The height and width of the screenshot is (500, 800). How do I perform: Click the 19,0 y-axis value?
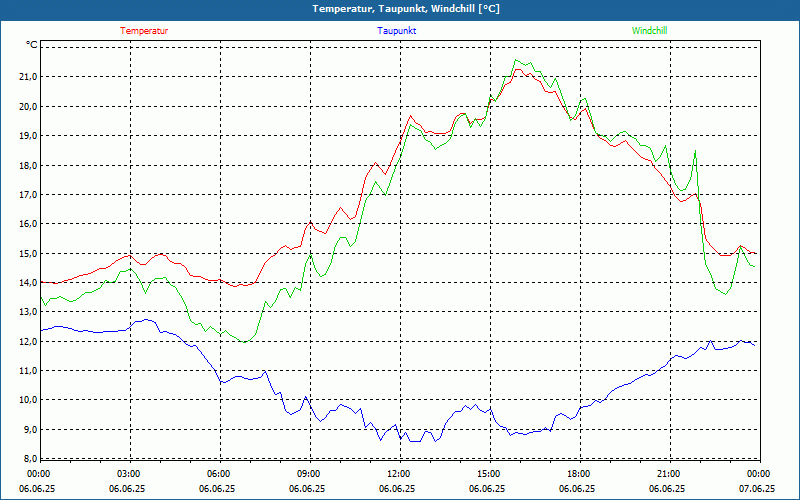point(29,136)
